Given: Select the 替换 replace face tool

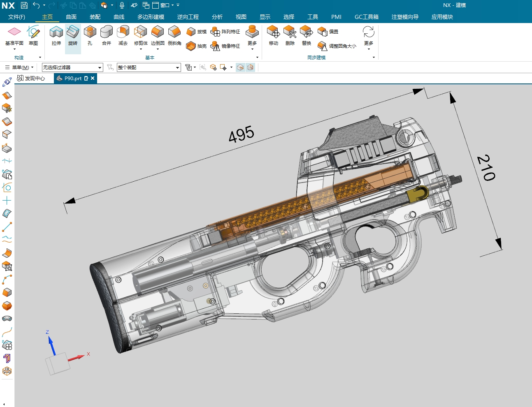Looking at the screenshot, I should coord(307,35).
